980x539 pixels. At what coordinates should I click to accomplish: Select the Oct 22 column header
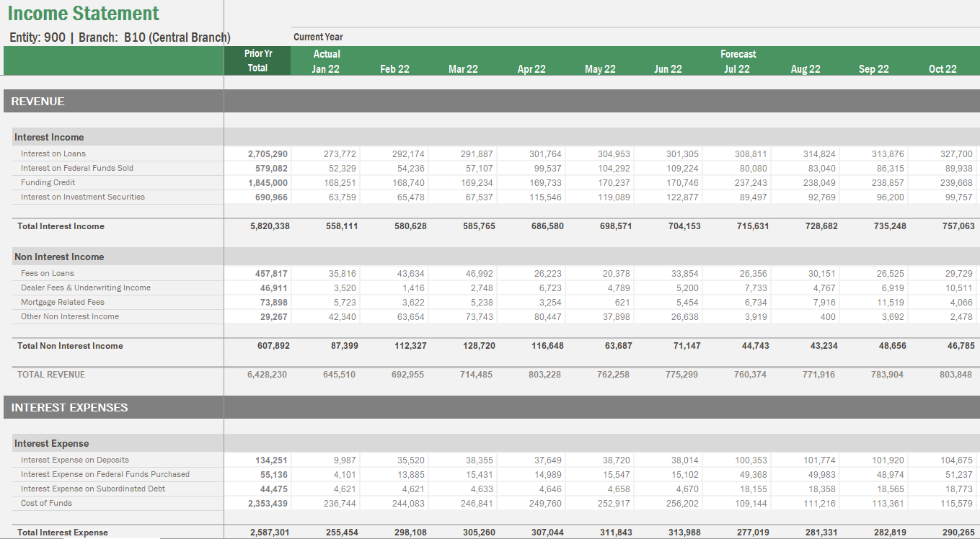tap(942, 68)
